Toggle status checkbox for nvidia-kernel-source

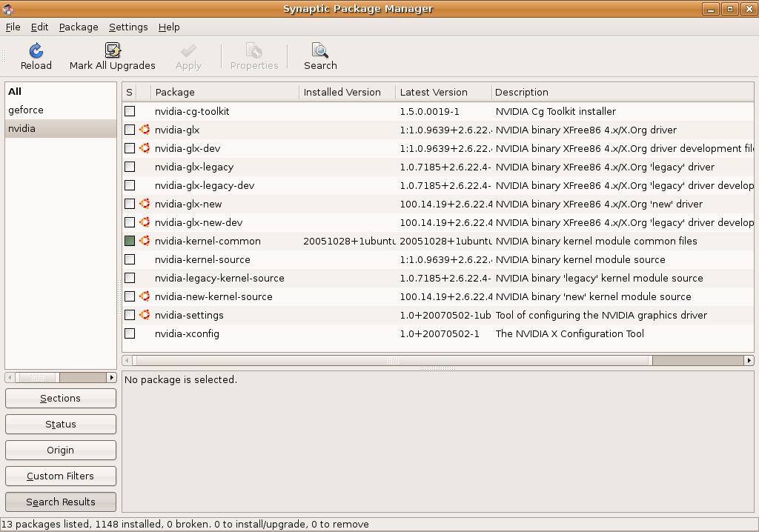tap(130, 259)
